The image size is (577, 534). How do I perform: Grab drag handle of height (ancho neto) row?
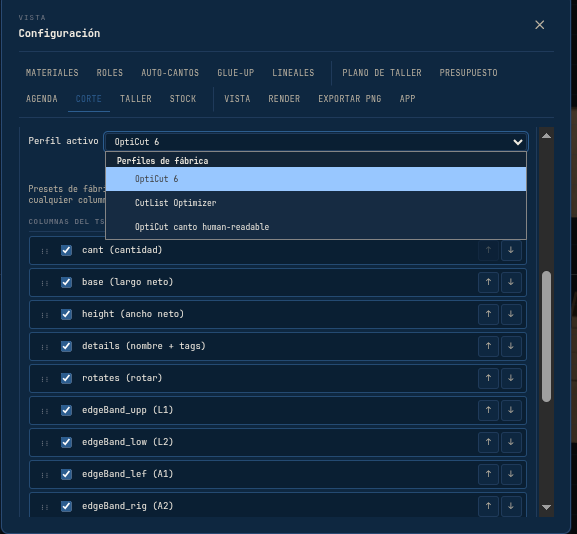(x=45, y=315)
